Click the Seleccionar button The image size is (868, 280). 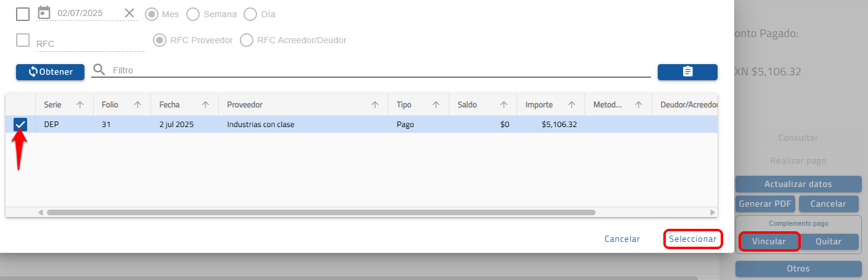point(692,239)
